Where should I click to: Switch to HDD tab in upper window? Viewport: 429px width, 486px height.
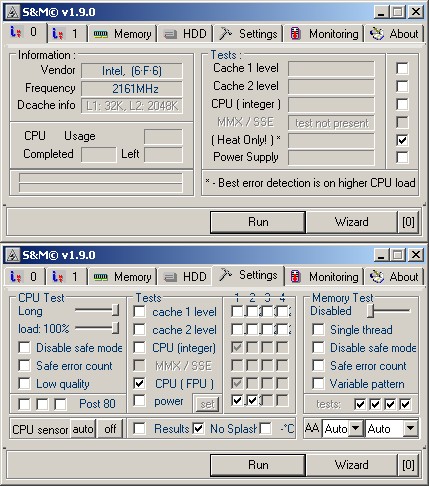tap(185, 34)
